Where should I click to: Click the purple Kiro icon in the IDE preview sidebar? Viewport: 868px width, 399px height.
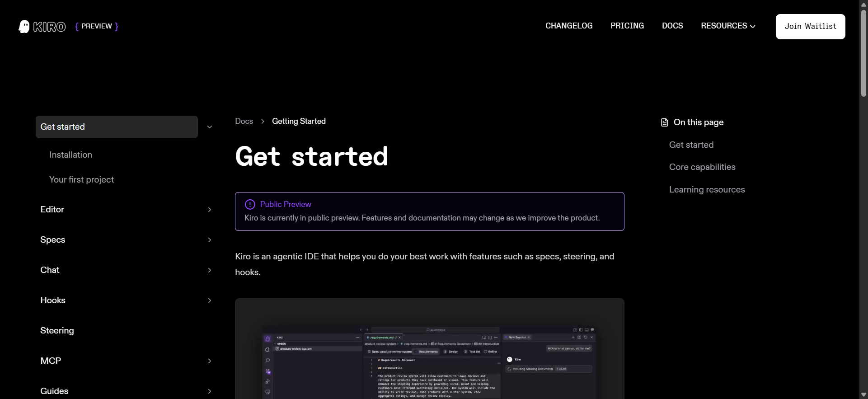pos(267,338)
